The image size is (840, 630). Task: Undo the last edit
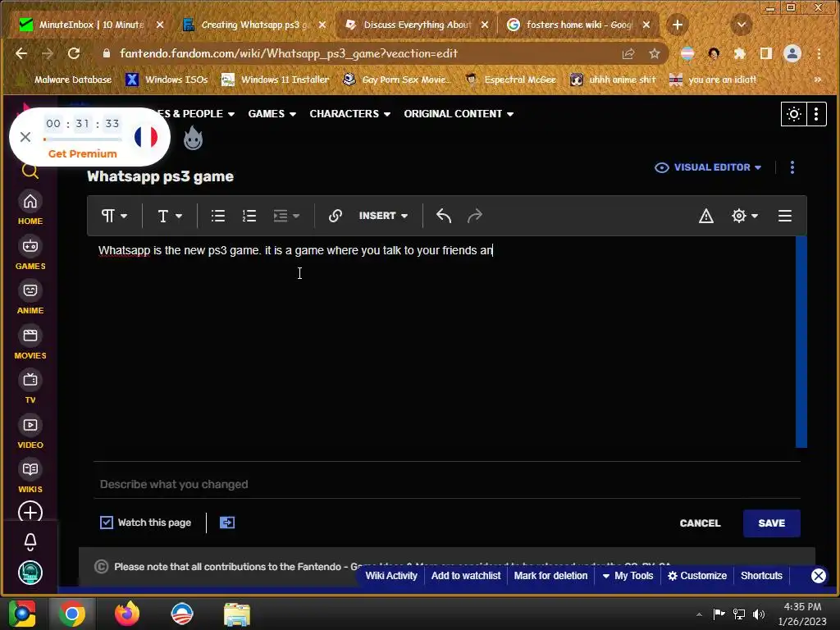coord(444,216)
